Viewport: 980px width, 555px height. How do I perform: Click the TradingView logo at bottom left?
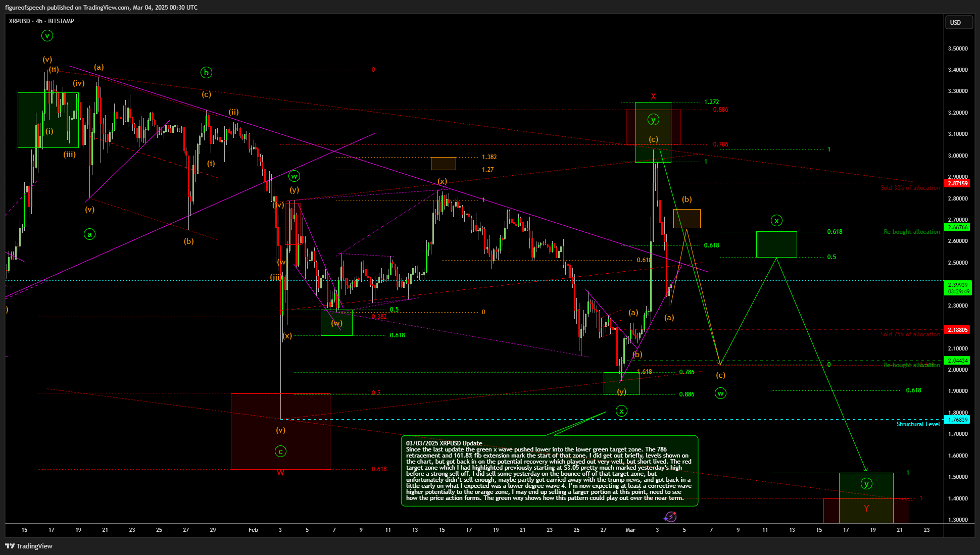tap(29, 546)
